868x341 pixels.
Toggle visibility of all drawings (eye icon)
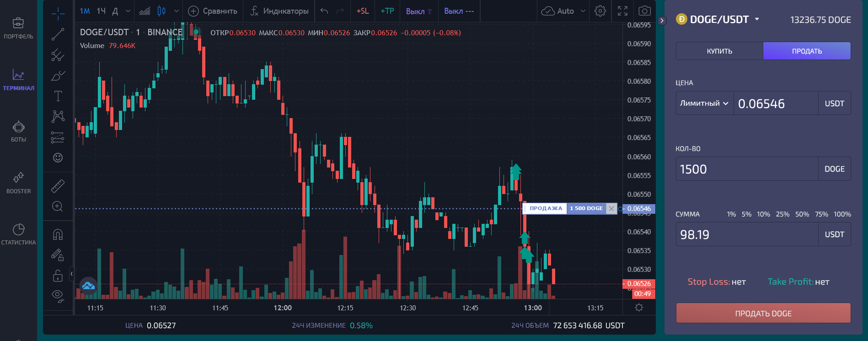tap(58, 295)
